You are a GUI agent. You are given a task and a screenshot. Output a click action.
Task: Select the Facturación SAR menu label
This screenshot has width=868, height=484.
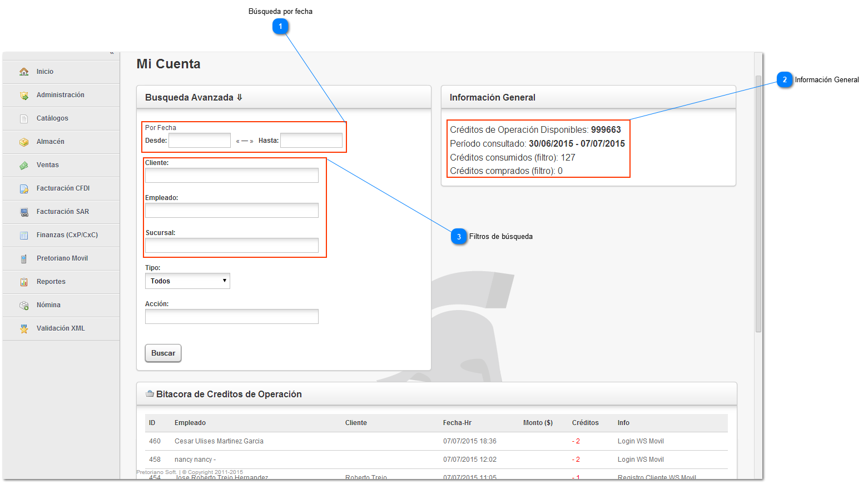coord(63,212)
